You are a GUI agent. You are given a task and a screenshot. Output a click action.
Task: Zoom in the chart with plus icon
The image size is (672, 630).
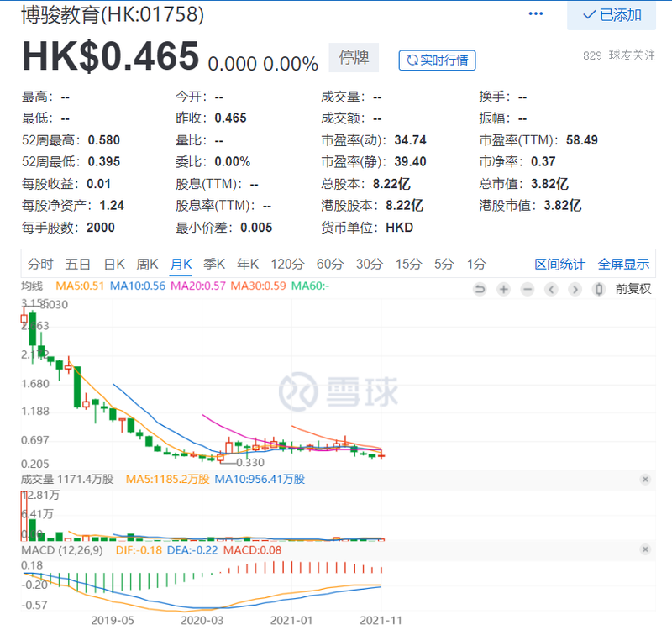click(503, 290)
